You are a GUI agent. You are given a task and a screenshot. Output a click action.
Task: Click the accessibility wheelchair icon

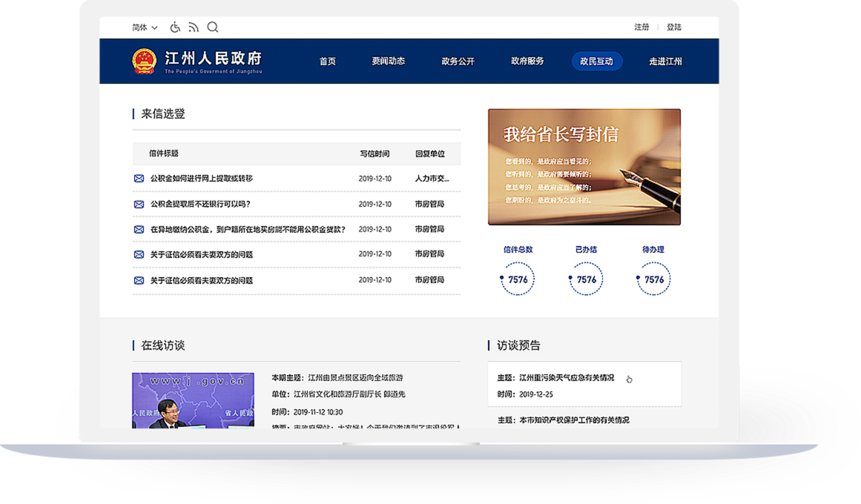coord(175,27)
